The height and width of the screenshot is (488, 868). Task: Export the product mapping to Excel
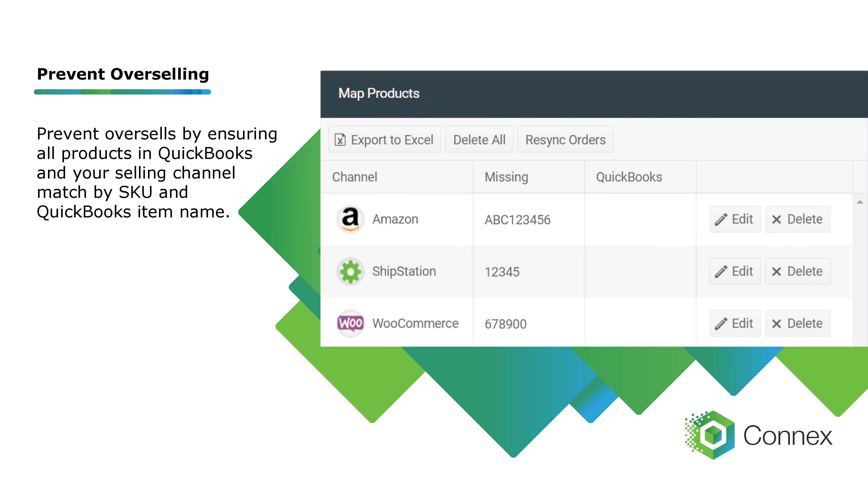pos(384,140)
